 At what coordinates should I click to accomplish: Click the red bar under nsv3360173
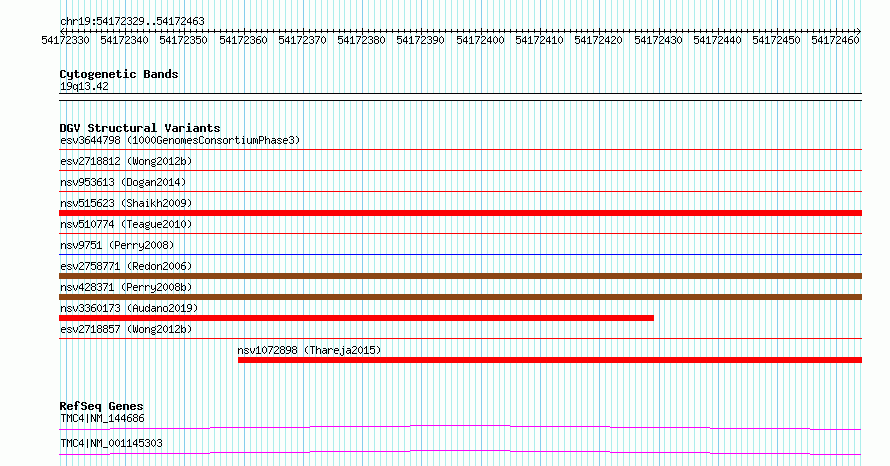tap(356, 318)
